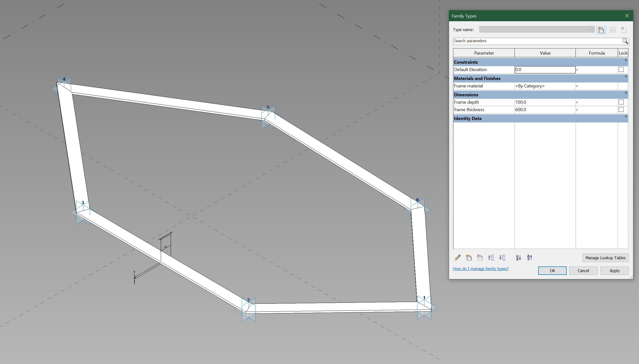Screen dimensions: 639x364
Task: Click the Move Parameter Up icon
Action: (491, 258)
